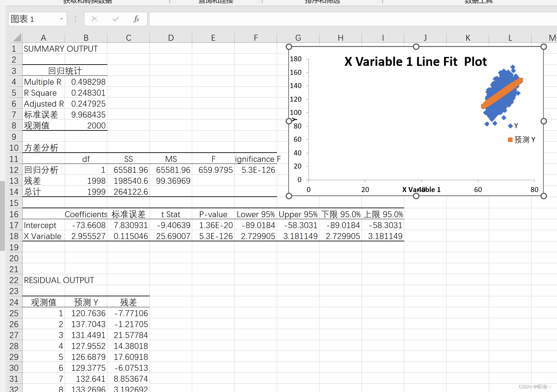557x392 pixels.
Task: Select X Variable coefficient 2.955527
Action: (x=86, y=236)
